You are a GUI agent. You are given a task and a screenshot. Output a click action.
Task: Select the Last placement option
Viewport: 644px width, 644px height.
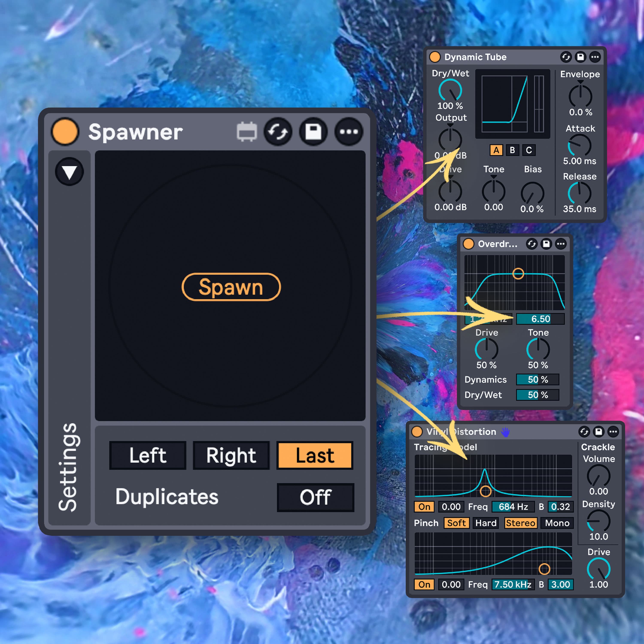coord(315,455)
